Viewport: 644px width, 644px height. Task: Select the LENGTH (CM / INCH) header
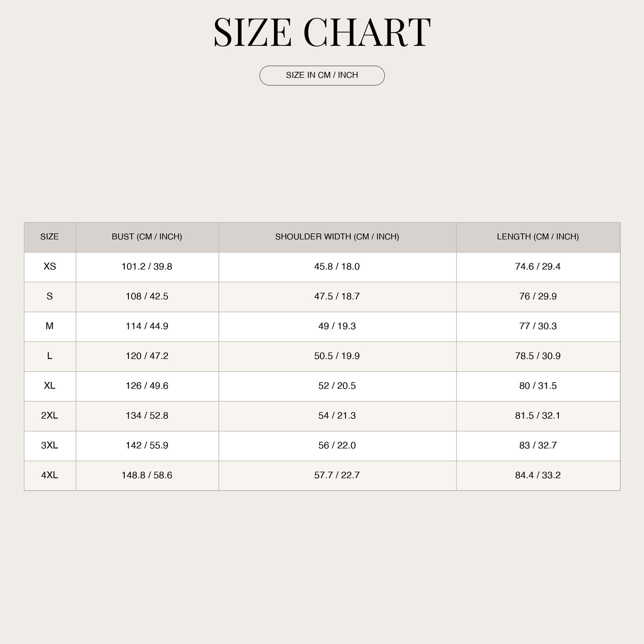point(538,237)
